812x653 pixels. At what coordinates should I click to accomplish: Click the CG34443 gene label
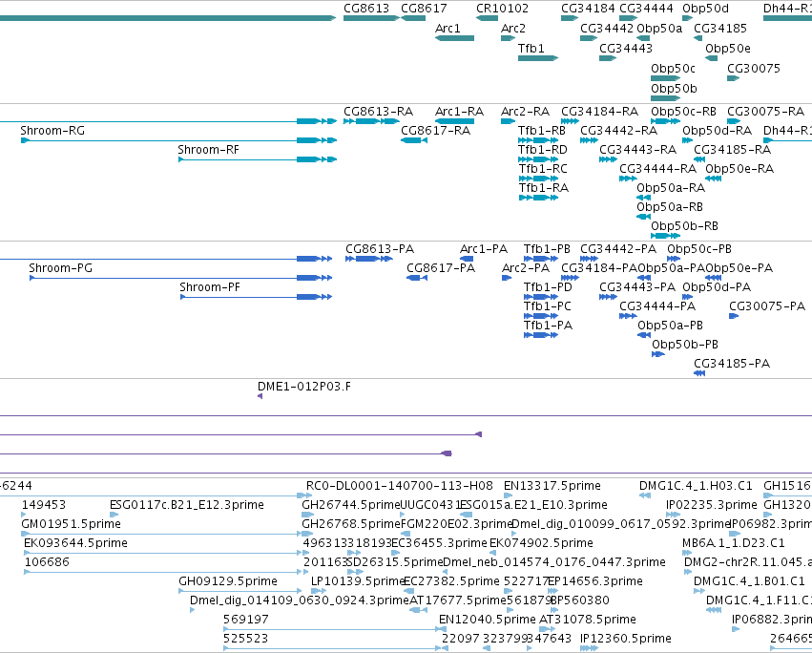pos(626,49)
